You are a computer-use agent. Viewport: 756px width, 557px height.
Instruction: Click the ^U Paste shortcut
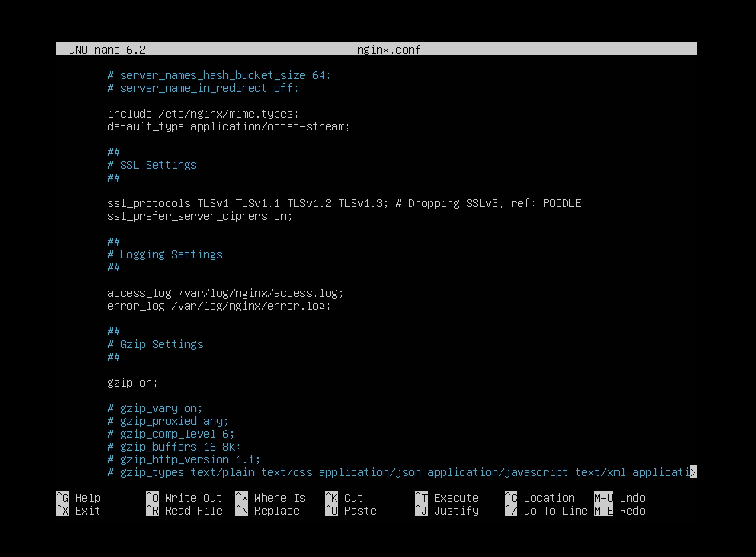click(351, 511)
